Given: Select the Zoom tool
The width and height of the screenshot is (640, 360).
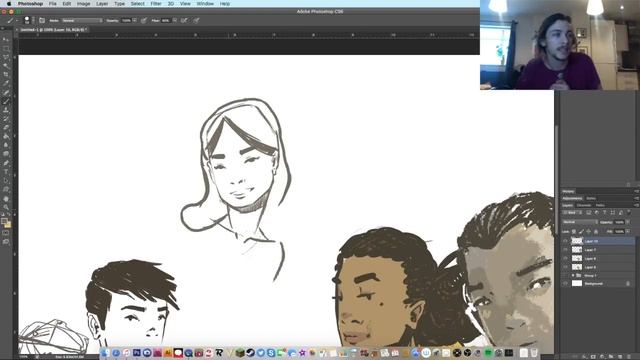Looking at the screenshot, I should [x=6, y=207].
